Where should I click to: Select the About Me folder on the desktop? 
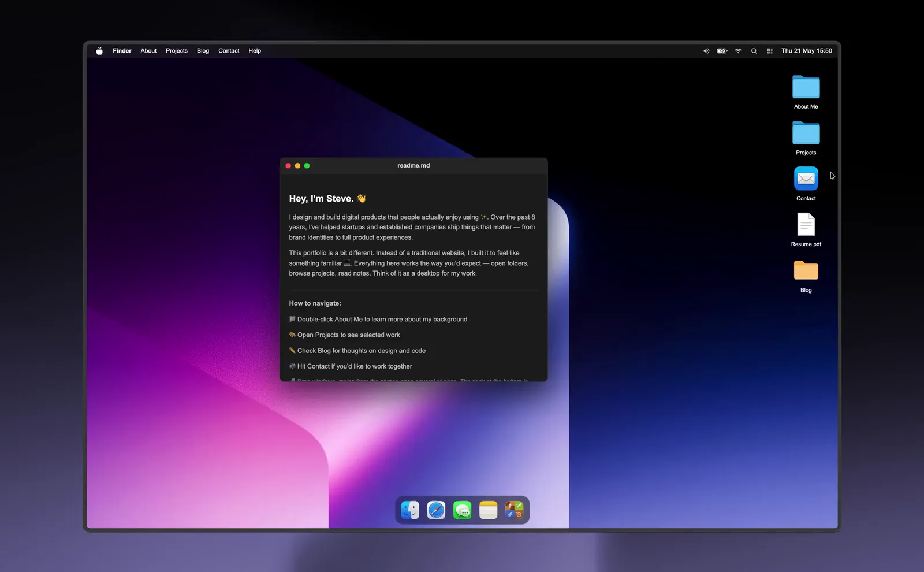[x=806, y=87]
